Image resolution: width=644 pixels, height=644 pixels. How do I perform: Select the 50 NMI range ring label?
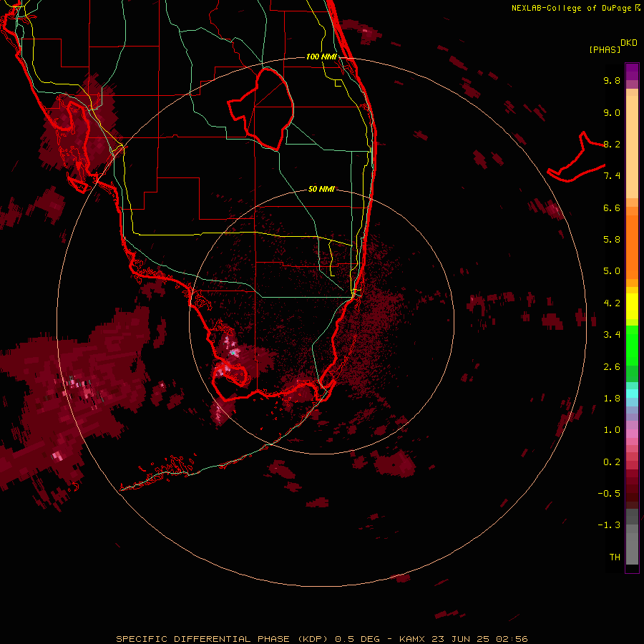[321, 189]
